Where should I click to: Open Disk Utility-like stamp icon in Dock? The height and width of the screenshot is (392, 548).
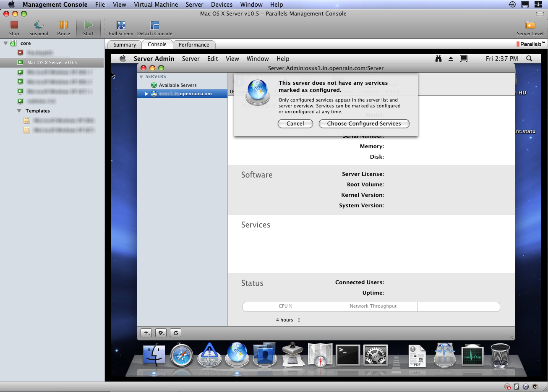pyautogui.click(x=292, y=355)
